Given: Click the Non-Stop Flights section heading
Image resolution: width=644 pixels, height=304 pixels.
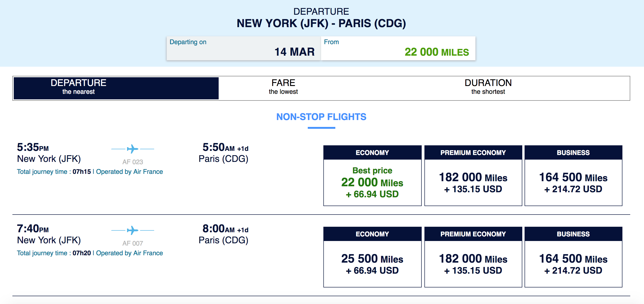Looking at the screenshot, I should coord(321,117).
